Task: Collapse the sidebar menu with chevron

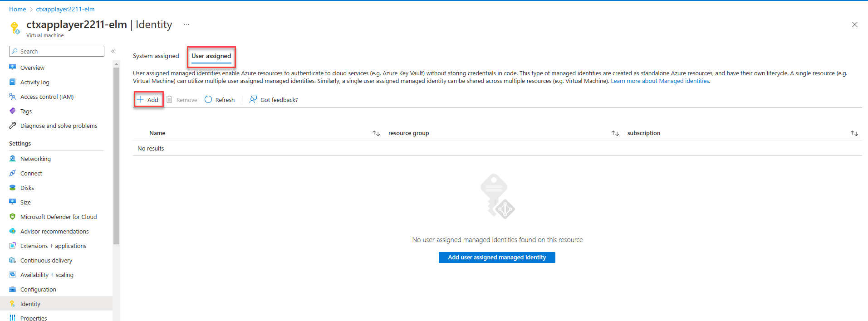Action: tap(113, 51)
